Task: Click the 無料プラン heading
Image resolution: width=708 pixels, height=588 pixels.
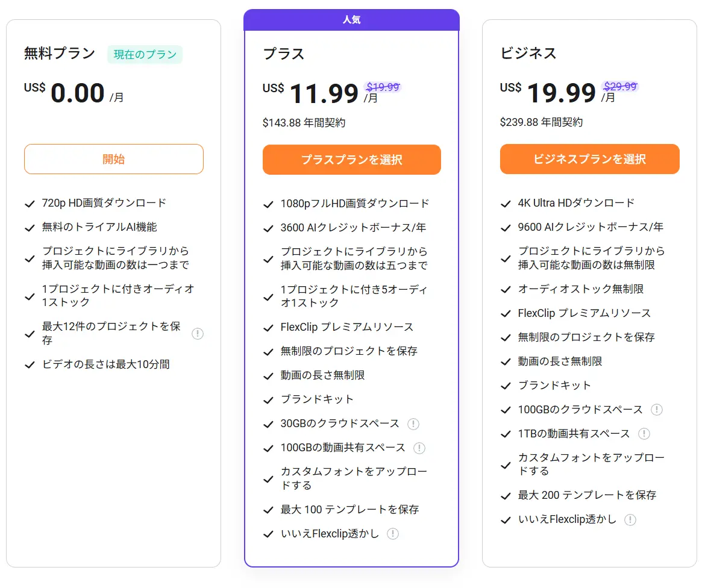Action: coord(60,54)
